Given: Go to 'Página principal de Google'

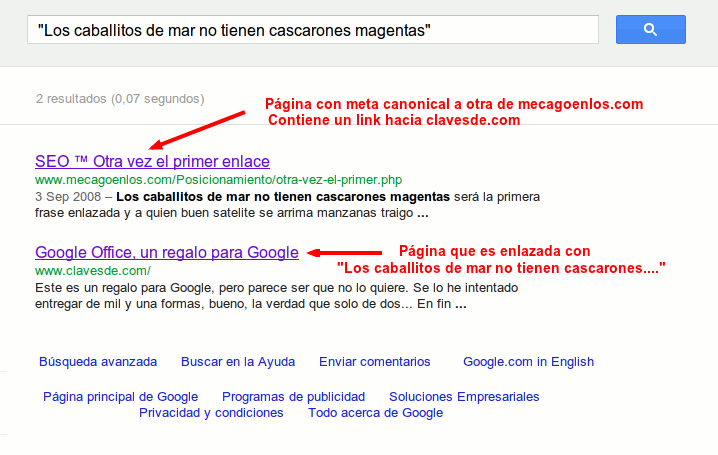Looking at the screenshot, I should [120, 397].
